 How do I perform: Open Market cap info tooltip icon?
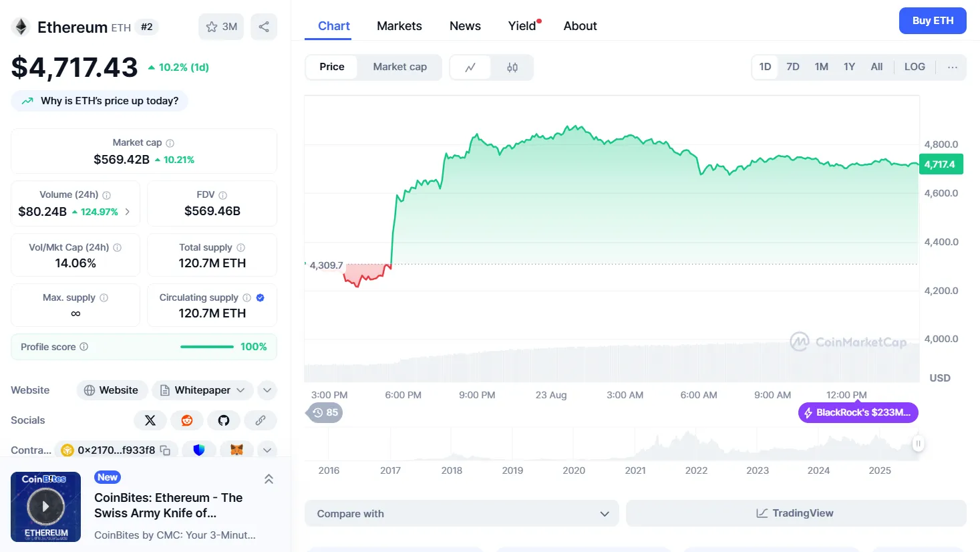(170, 143)
